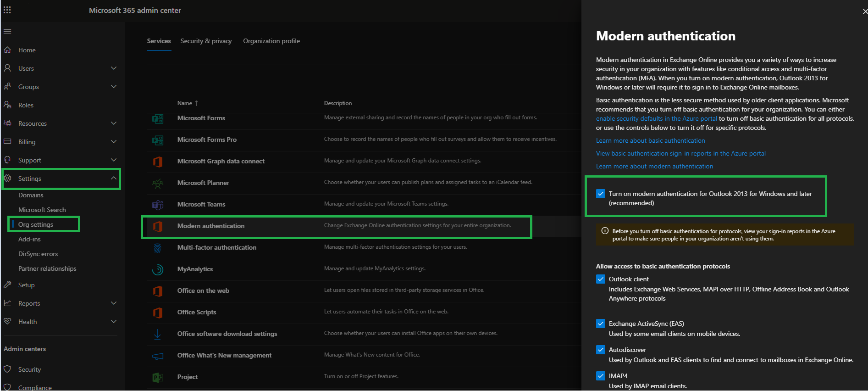Click the Billing card icon
The image size is (868, 391).
7,141
